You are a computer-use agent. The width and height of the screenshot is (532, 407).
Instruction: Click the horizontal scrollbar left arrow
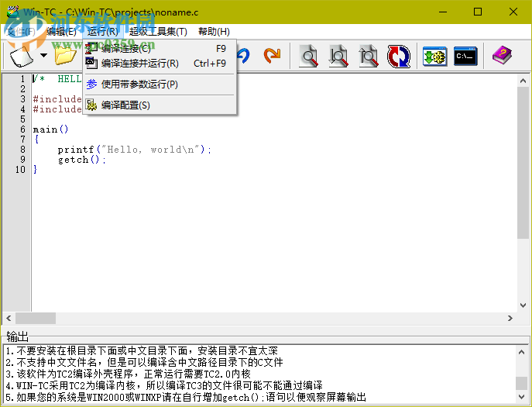coord(9,319)
